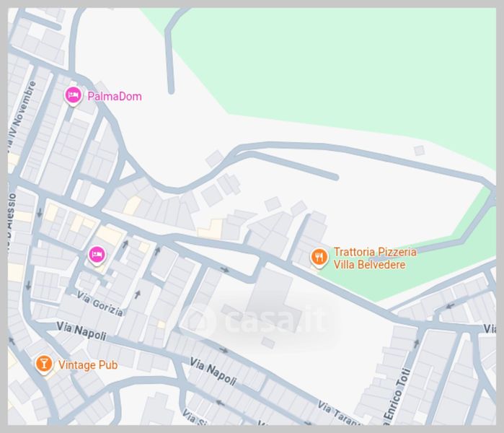Select the Enrico Toti street label

[x=397, y=396]
